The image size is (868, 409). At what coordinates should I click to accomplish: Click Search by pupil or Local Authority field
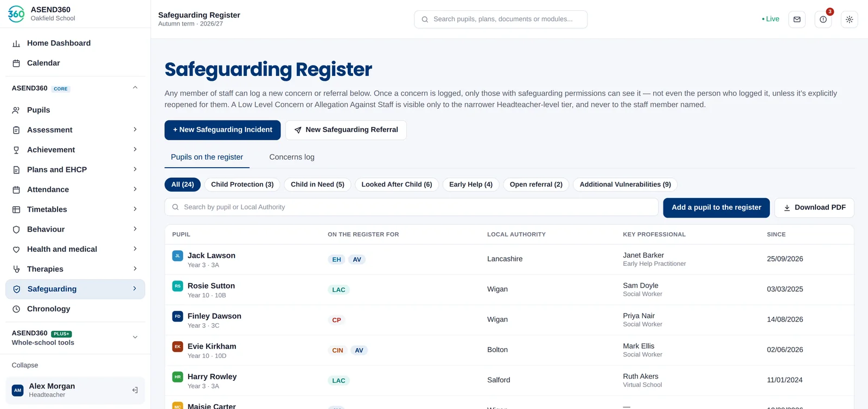click(411, 207)
